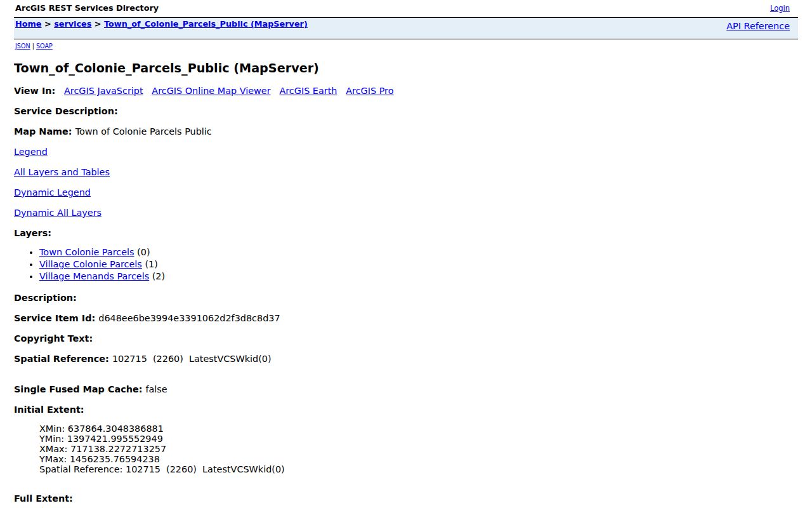The height and width of the screenshot is (508, 812).
Task: Select the Service Item Id value d648ee6be3994e3391062d2f3d8c8d37
Action: coord(189,318)
